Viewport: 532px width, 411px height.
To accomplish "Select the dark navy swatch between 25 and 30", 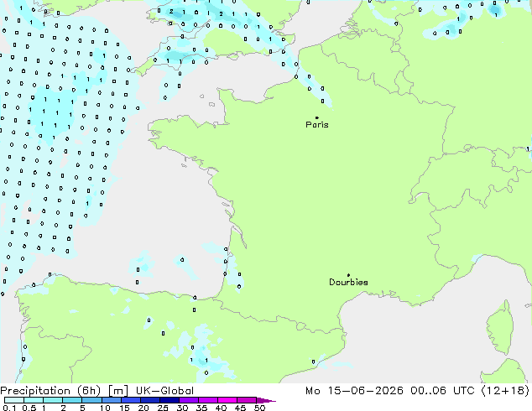I will tap(170, 400).
